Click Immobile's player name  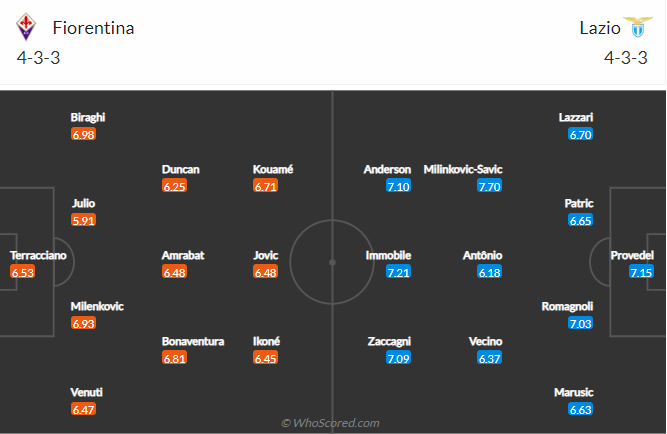tap(388, 255)
